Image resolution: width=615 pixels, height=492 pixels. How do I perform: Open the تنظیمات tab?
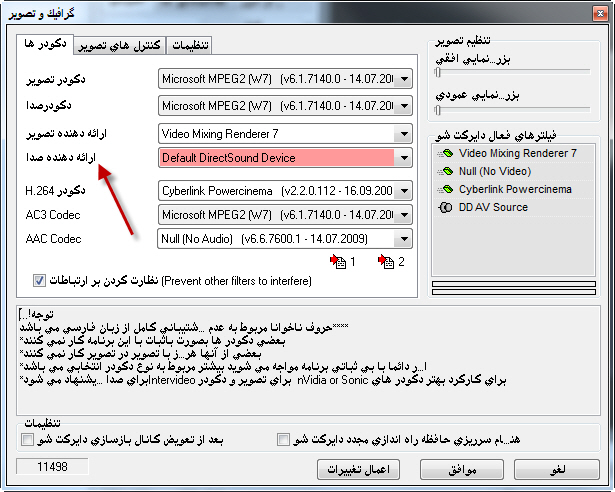[191, 46]
